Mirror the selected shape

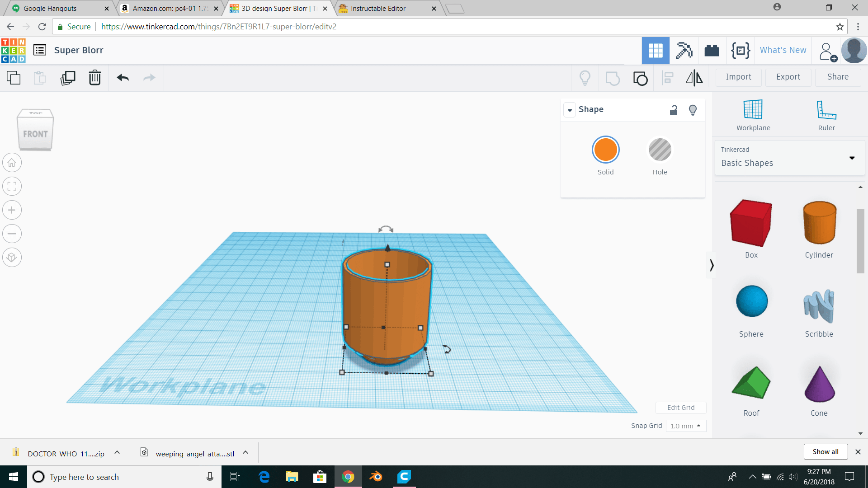694,78
